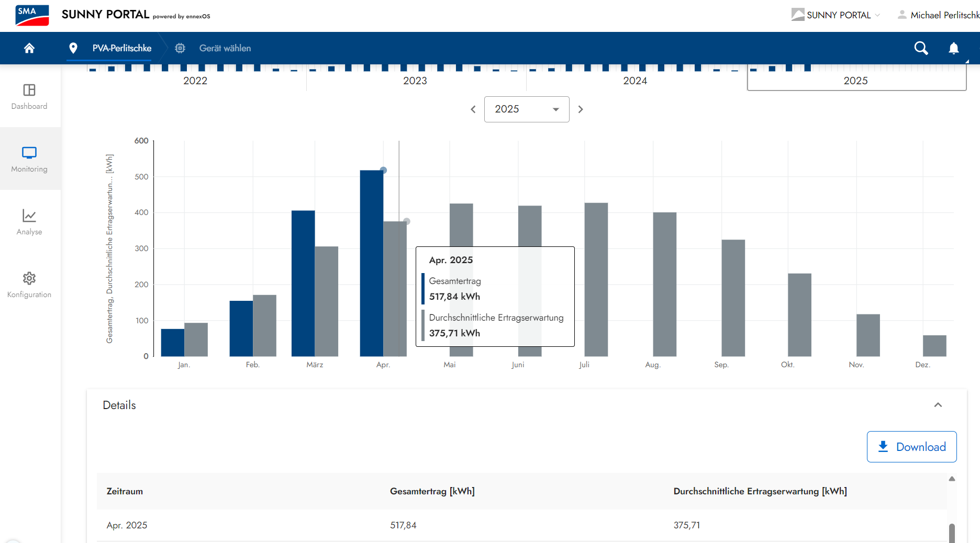Screen dimensions: 980x543
Task: Collapse the Details panel
Action: pos(938,405)
